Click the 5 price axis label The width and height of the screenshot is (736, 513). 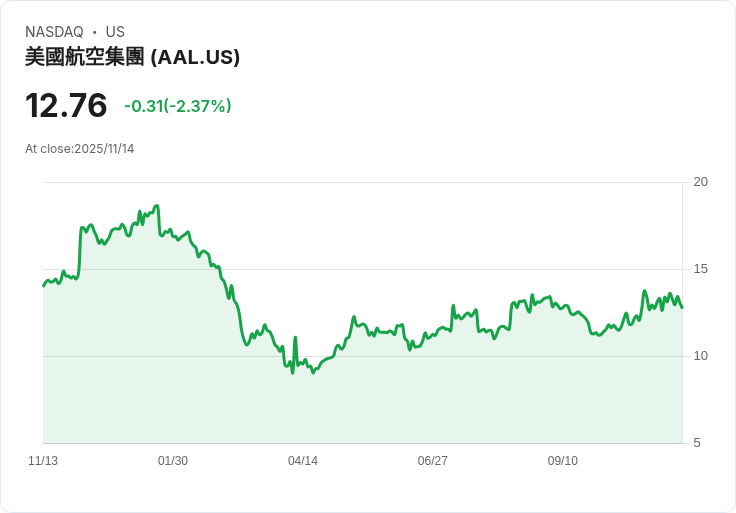coord(697,443)
